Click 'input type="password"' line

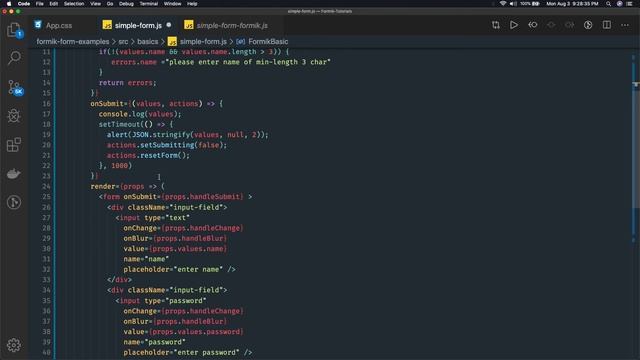pyautogui.click(x=161, y=301)
